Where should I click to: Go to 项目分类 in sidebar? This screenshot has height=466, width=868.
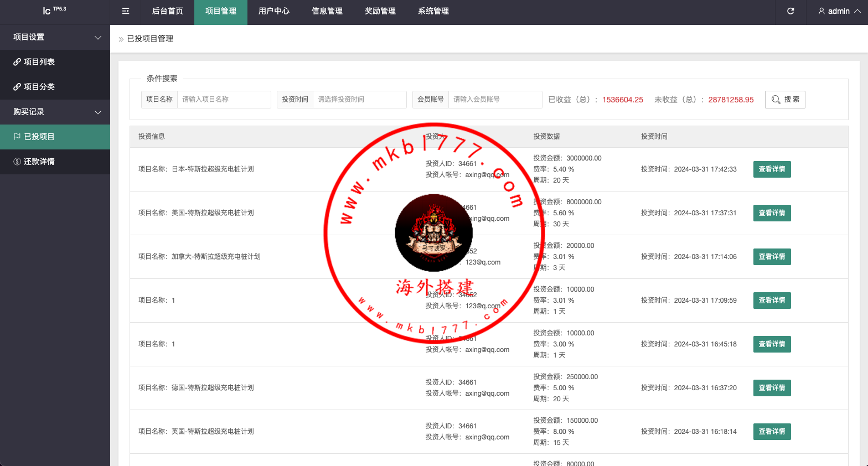[55, 87]
